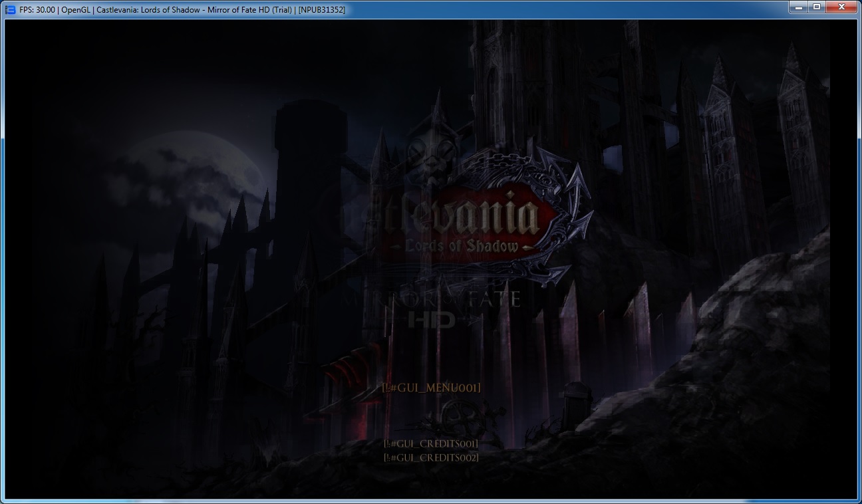Click the blue emulator icon in title bar
The width and height of the screenshot is (862, 504).
11,9
